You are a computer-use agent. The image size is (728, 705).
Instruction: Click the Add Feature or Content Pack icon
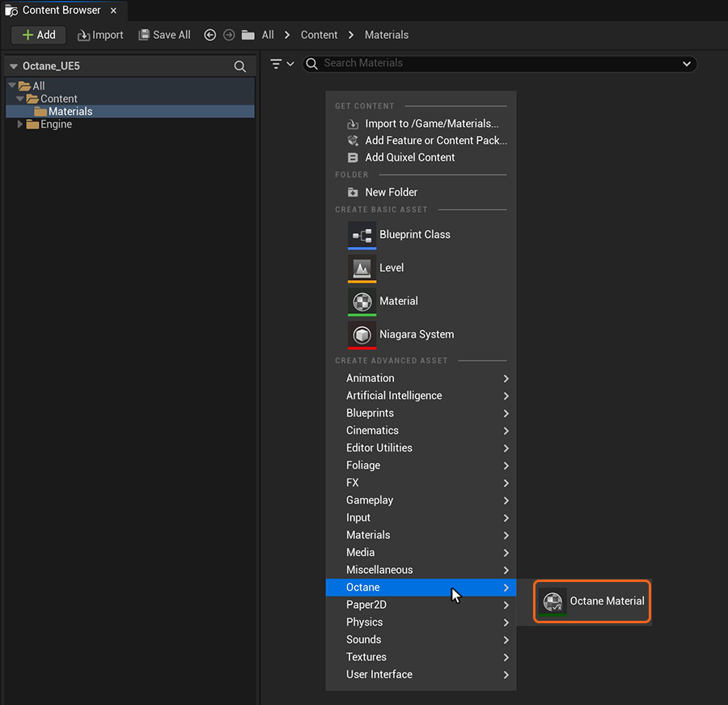click(353, 140)
